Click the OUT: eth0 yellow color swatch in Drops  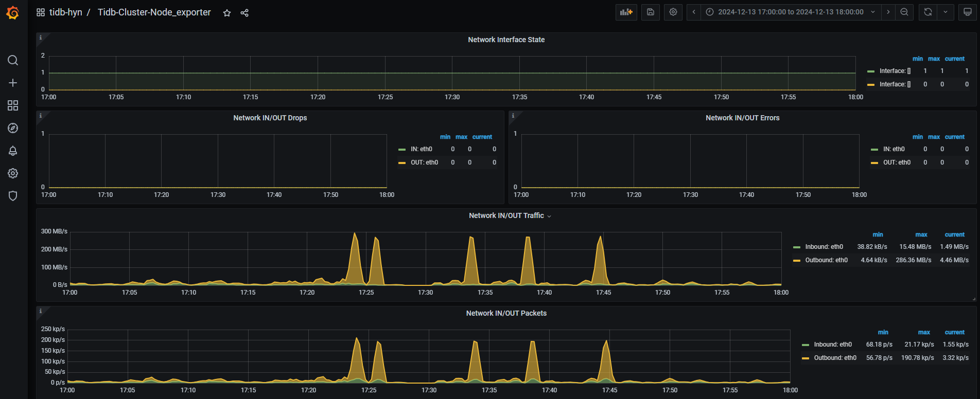[x=402, y=162]
